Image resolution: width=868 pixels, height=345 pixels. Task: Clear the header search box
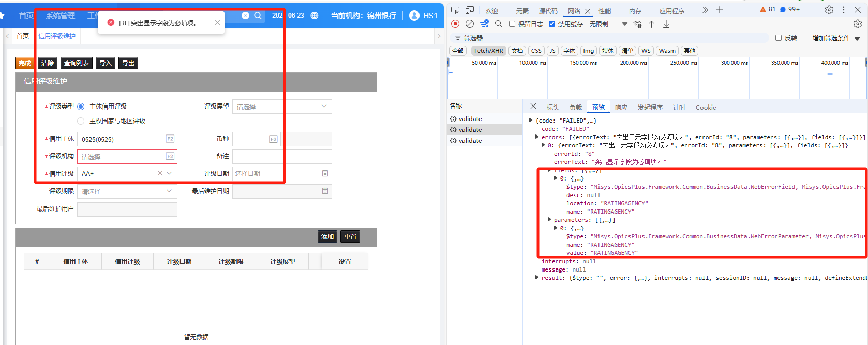246,16
